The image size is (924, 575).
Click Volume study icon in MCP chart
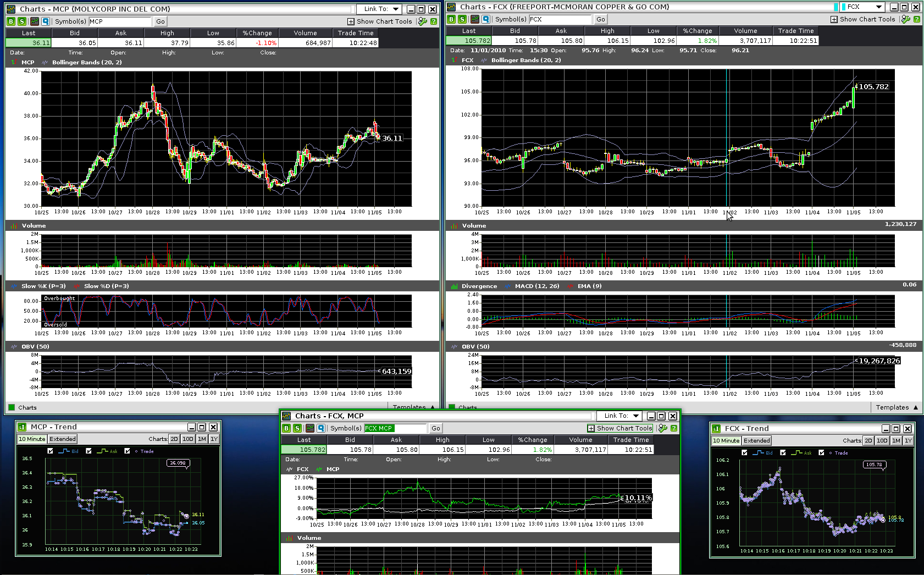pos(14,226)
